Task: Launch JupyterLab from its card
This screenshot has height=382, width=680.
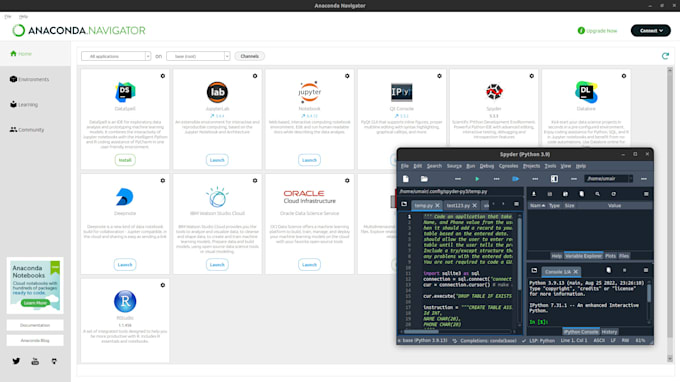Action: (217, 160)
